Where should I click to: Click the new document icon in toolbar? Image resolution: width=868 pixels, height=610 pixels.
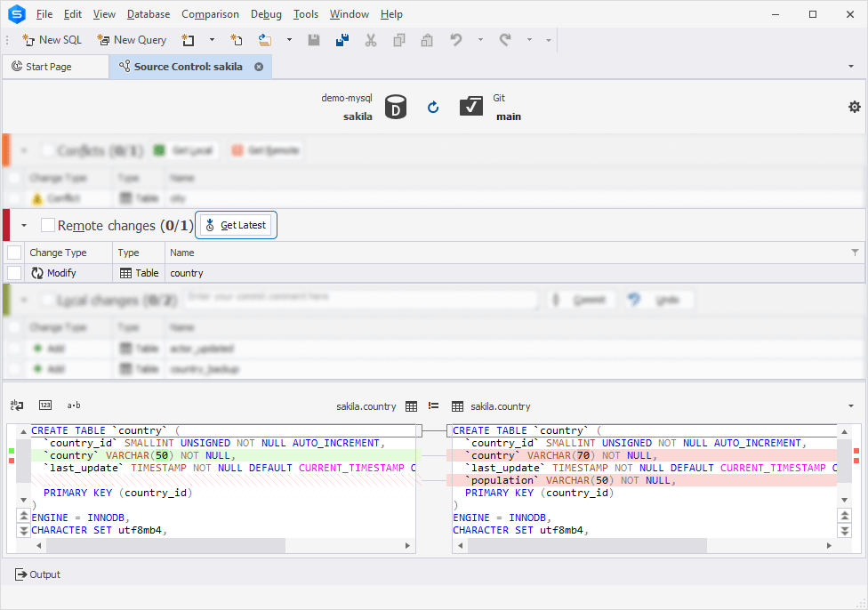coord(189,40)
